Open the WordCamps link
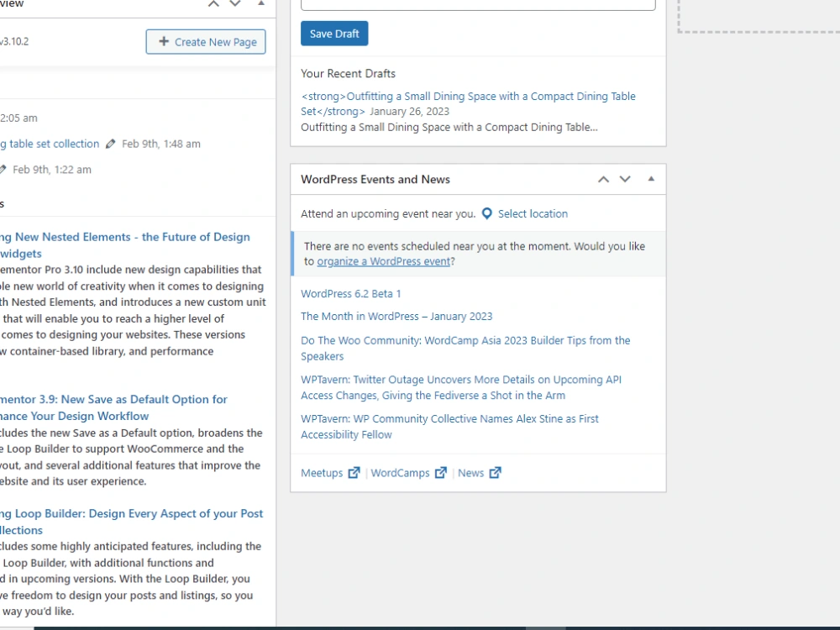 [400, 473]
